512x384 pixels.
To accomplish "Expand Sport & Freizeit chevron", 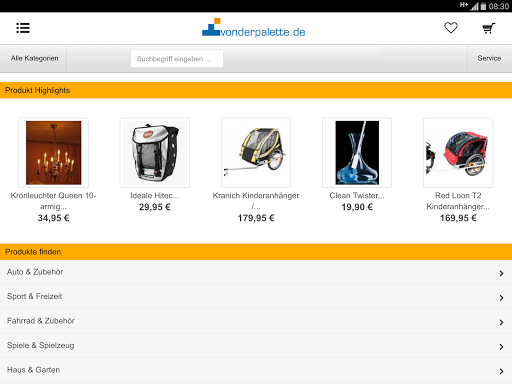I will (501, 298).
